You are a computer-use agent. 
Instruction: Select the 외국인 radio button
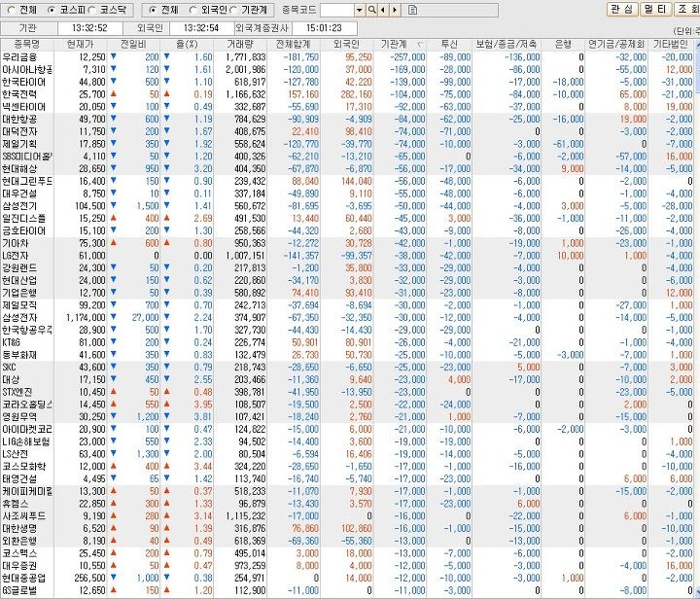(x=192, y=10)
